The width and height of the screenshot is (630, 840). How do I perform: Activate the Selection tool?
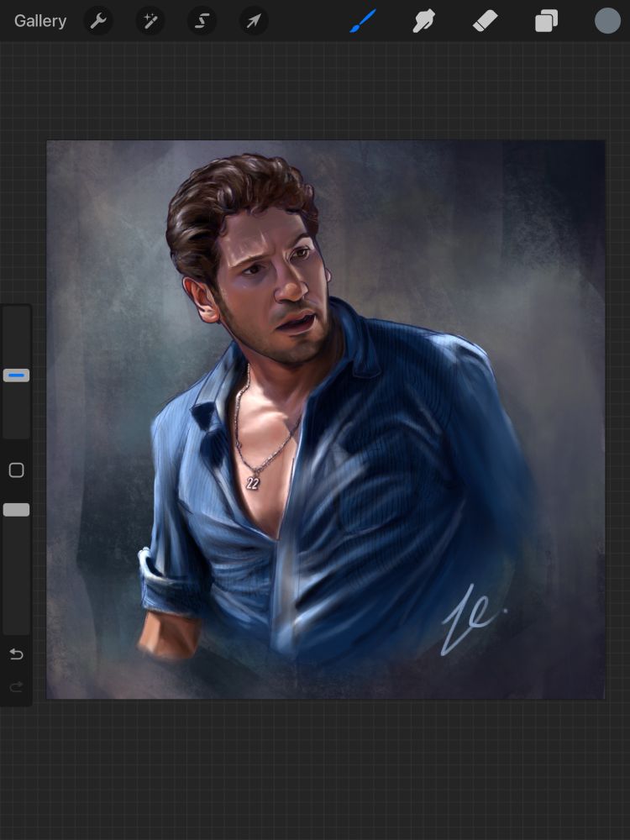click(x=202, y=21)
